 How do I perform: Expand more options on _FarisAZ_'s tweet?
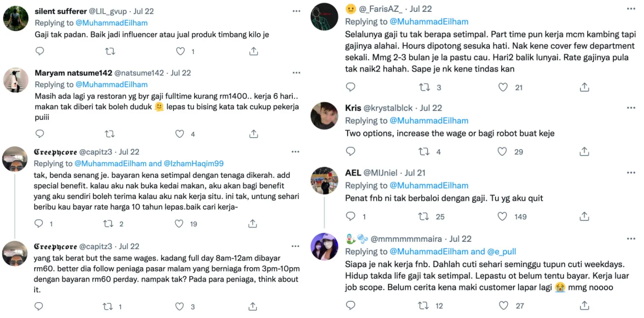tap(631, 9)
